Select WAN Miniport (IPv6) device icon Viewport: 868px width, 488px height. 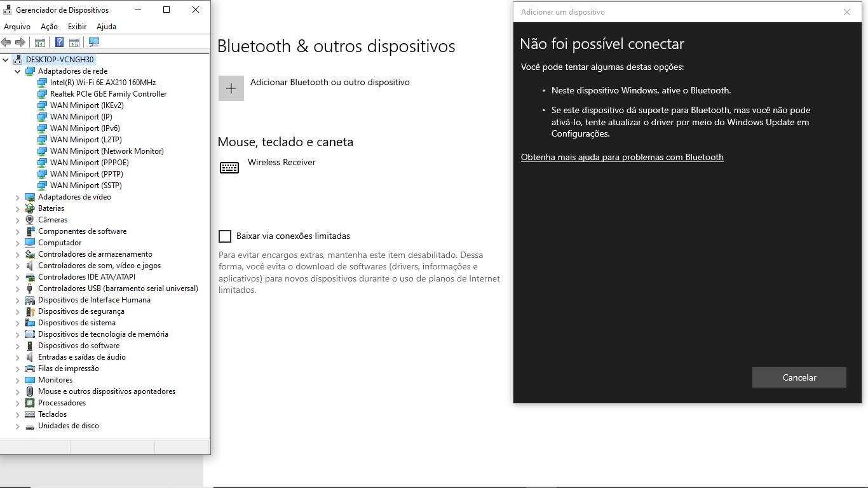(x=42, y=128)
